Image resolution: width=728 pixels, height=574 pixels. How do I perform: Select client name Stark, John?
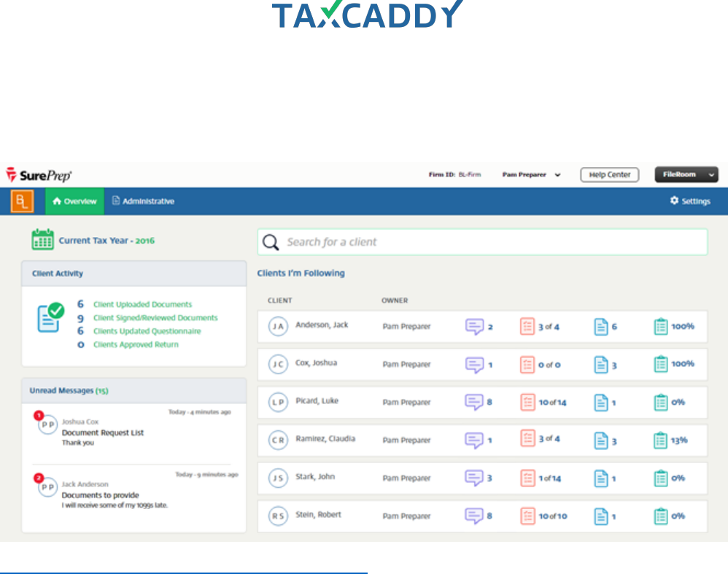315,476
